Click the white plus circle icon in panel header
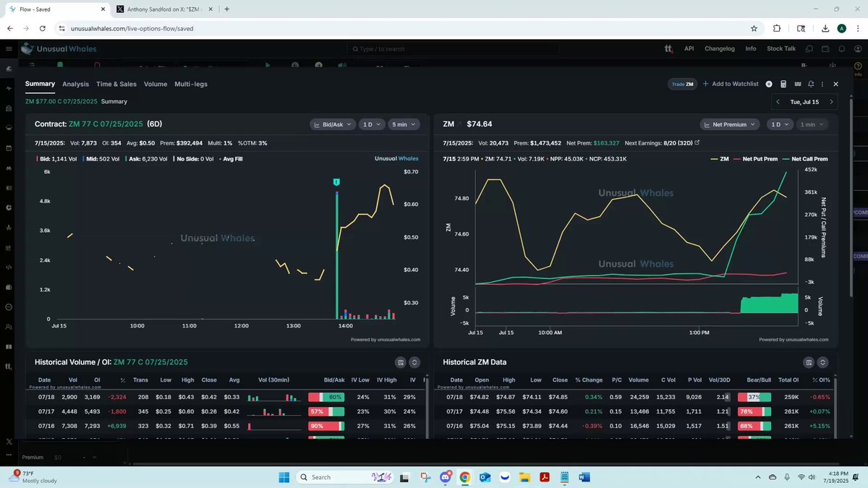 [769, 84]
